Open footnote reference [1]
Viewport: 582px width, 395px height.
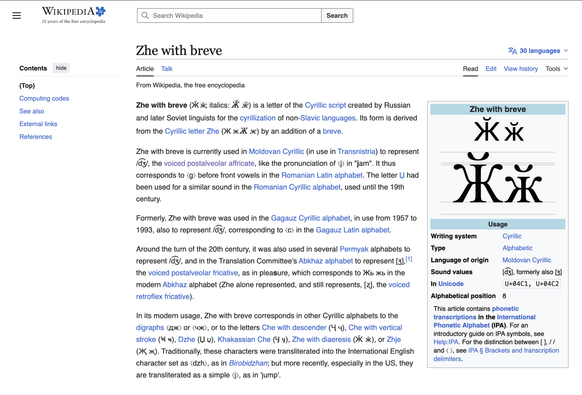pos(409,259)
